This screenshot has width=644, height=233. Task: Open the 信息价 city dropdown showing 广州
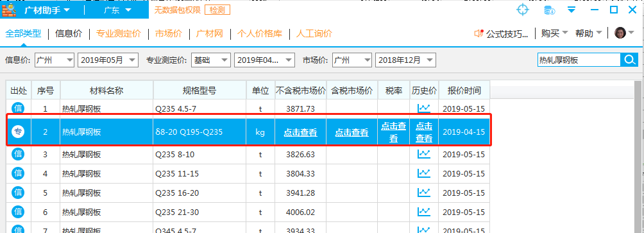pos(55,60)
